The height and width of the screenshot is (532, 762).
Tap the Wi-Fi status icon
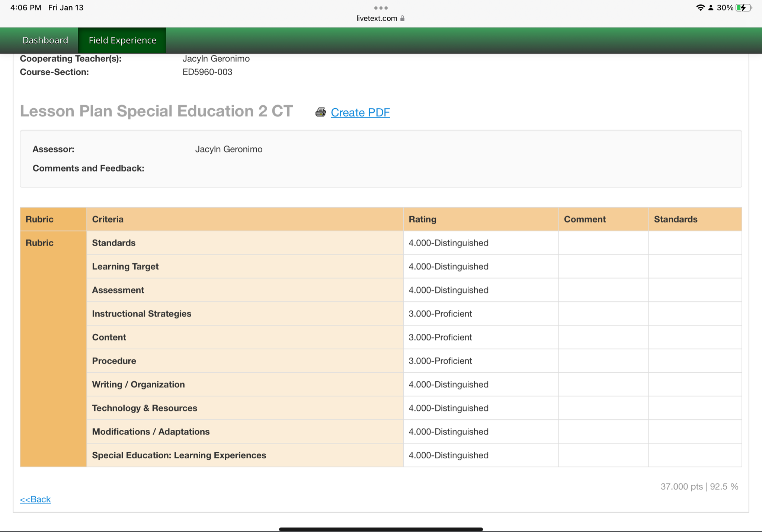coord(700,8)
